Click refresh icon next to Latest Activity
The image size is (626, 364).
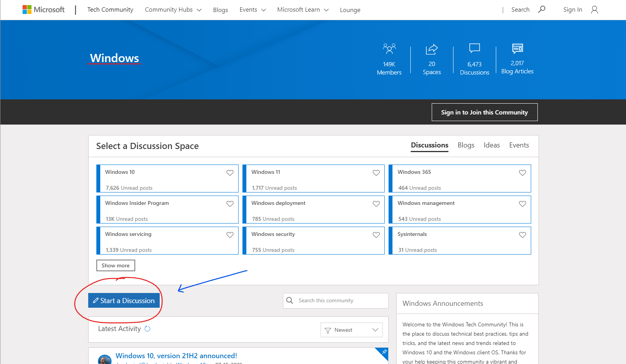147,329
